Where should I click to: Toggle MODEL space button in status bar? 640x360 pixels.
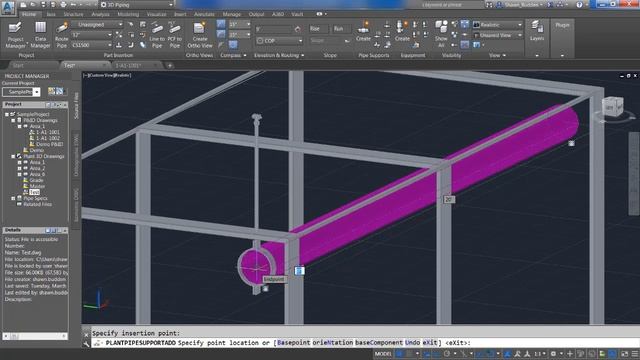pos(383,353)
